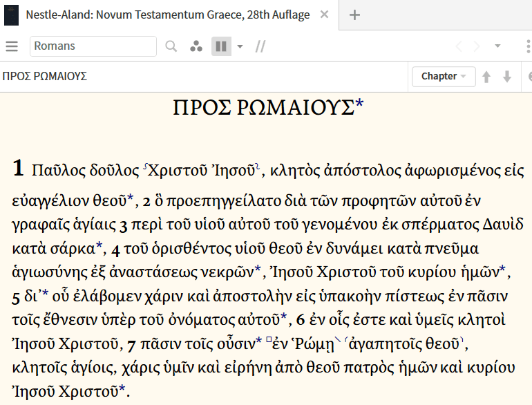Image resolution: width=532 pixels, height=405 pixels.
Task: Click the asterisk after the ΠΡΟΣ ΡΩΜΑΙΟΥΣ title
Action: click(x=359, y=106)
